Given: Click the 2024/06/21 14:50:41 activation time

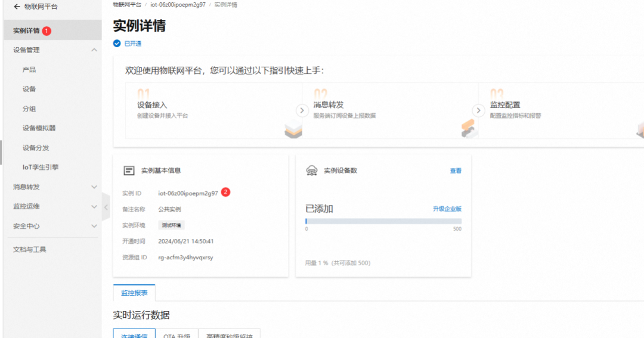Looking at the screenshot, I should [x=185, y=241].
